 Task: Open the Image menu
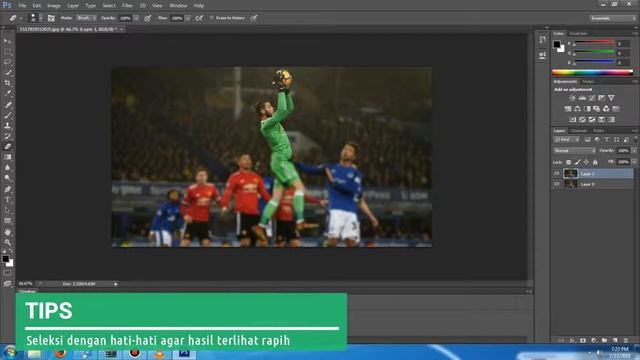point(53,6)
